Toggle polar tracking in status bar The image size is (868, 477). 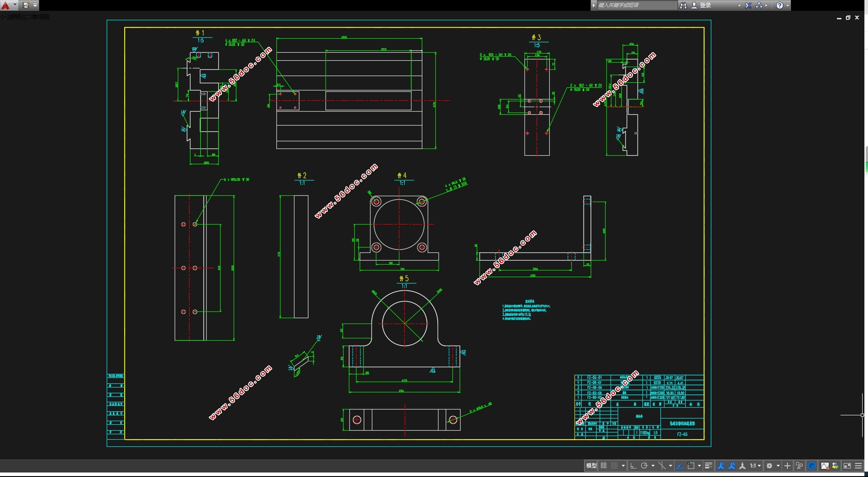point(644,466)
